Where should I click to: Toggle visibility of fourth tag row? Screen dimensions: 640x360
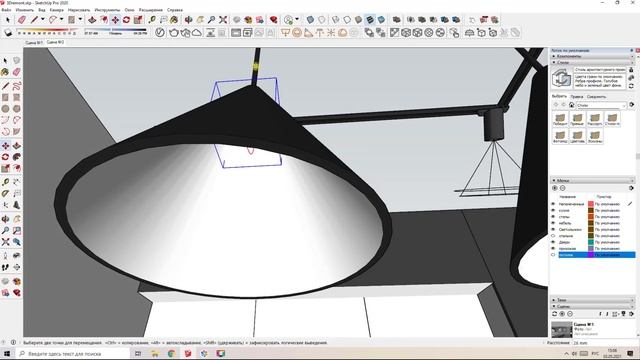[553, 223]
